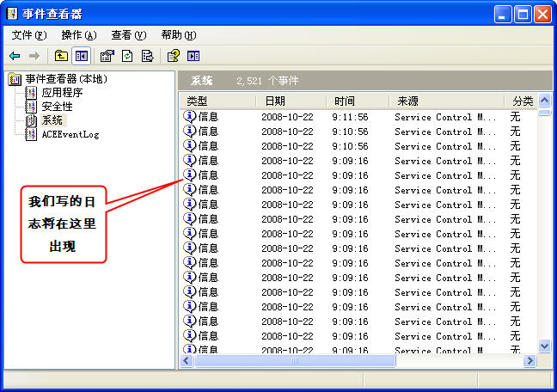Sort by the 来源 column header
557x392 pixels.
(447, 101)
